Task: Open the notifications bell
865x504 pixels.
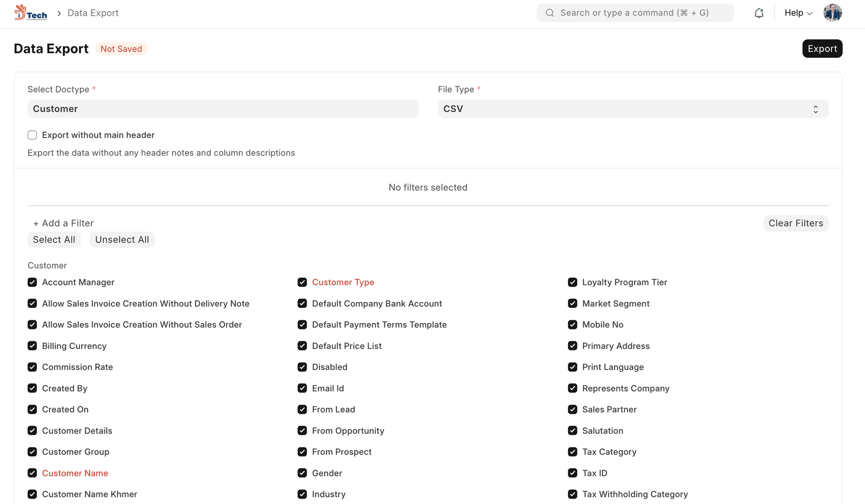Action: click(x=759, y=13)
